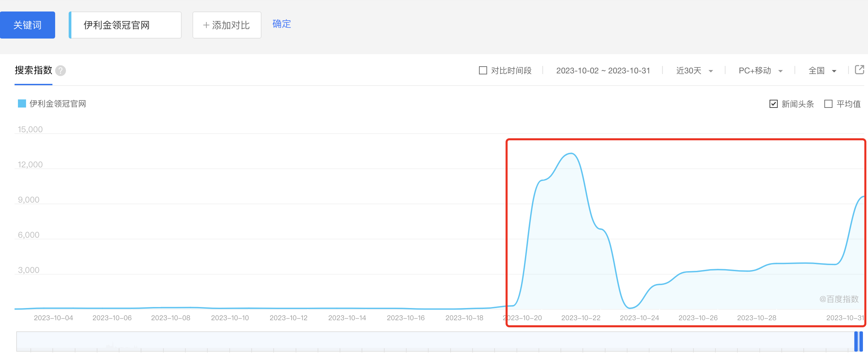Click the 2023-10-26 x-axis date label
Screen dimensions: 868x353
coord(698,318)
